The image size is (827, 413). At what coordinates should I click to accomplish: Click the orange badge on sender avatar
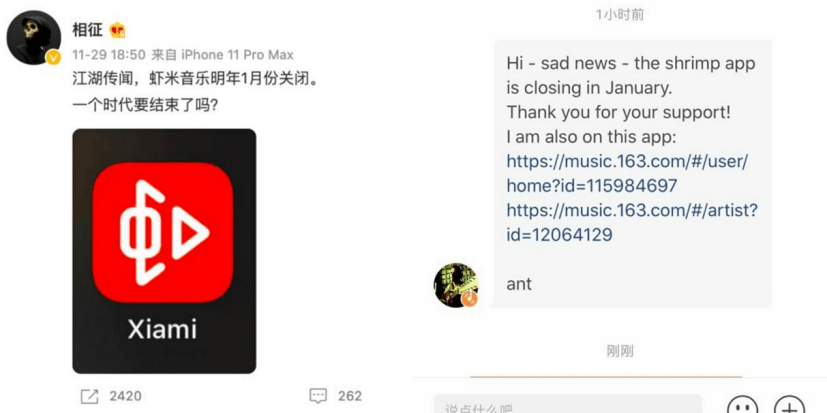click(469, 299)
